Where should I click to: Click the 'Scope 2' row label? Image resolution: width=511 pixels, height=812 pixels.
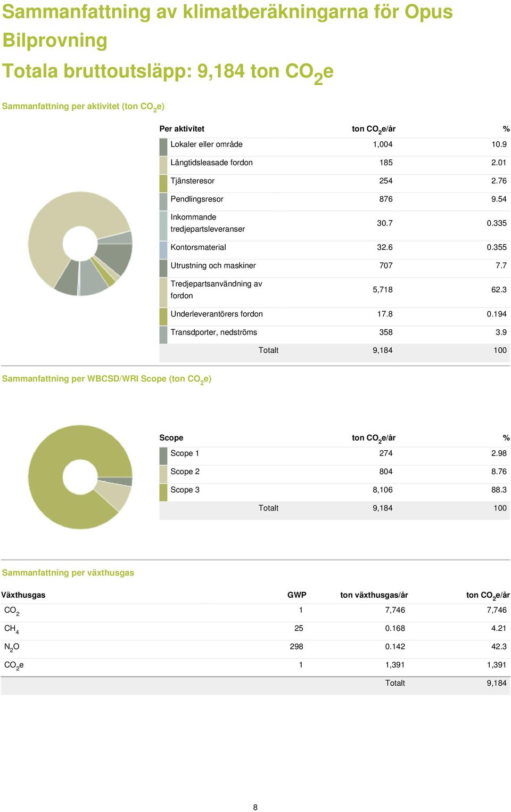(185, 472)
